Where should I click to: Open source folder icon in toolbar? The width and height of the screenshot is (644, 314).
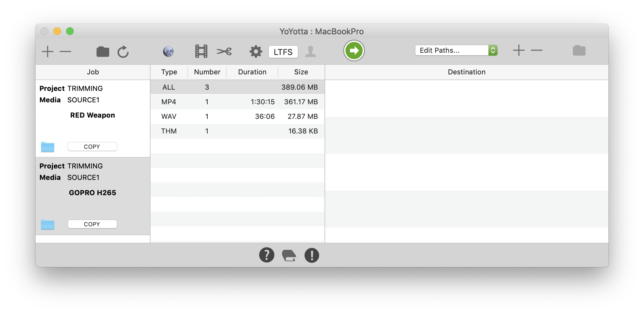click(x=103, y=51)
